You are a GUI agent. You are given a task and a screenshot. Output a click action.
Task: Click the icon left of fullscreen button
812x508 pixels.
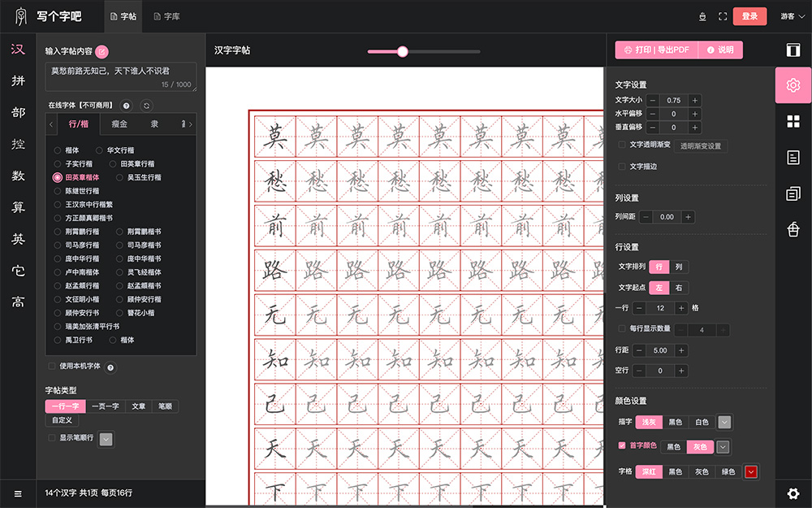pos(702,16)
